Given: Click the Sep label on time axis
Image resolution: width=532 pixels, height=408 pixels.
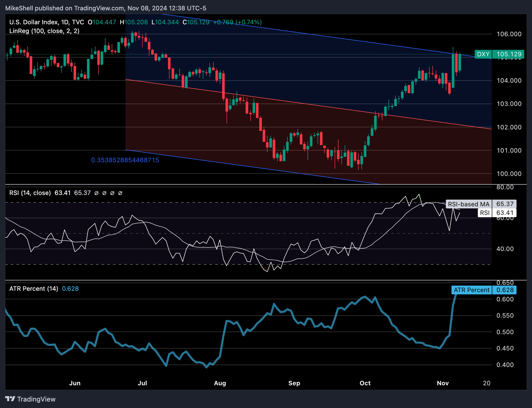Looking at the screenshot, I should tap(294, 383).
